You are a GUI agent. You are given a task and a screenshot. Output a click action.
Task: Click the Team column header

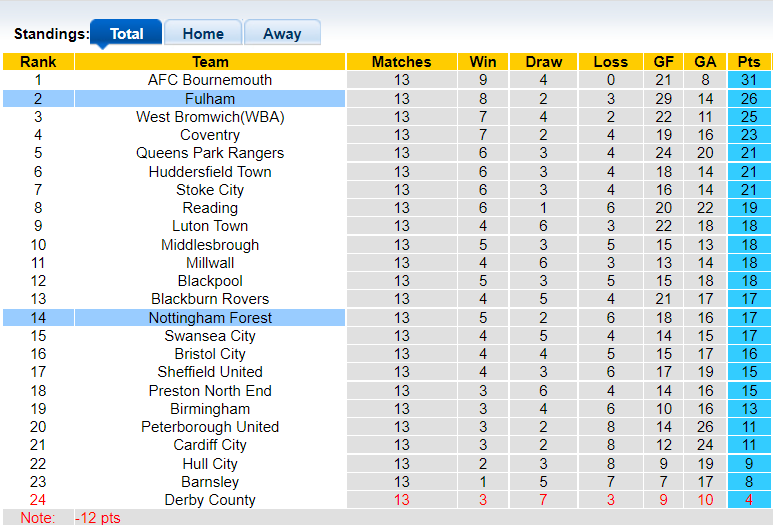pos(210,62)
